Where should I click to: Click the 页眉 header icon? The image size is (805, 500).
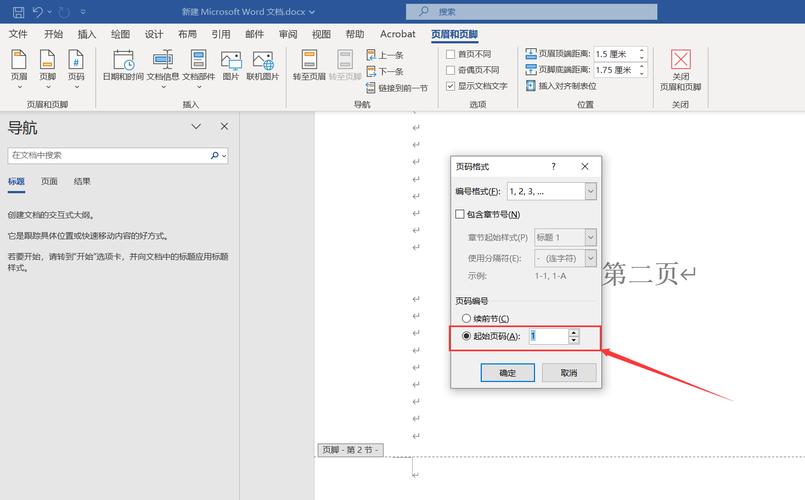point(19,60)
